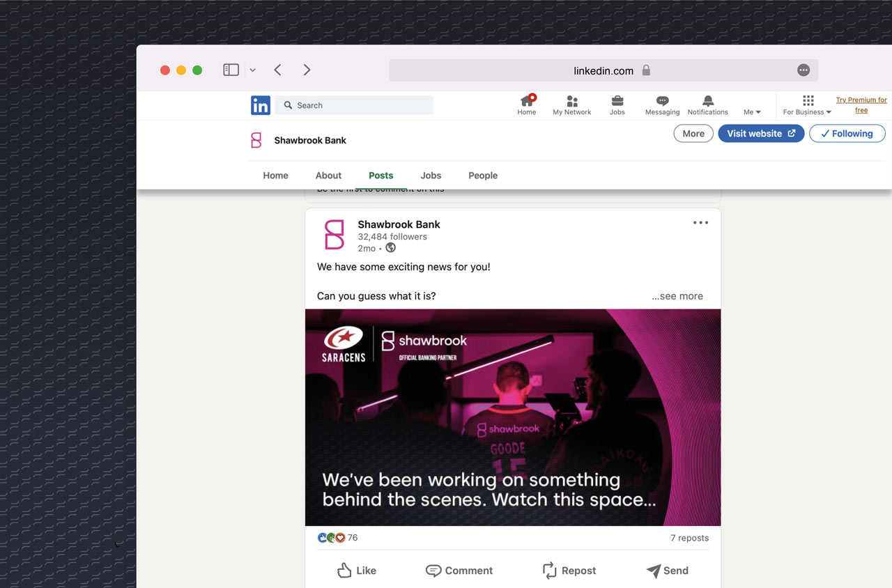The image size is (892, 588).
Task: Repost the Shawbrook Bank post
Action: [569, 571]
